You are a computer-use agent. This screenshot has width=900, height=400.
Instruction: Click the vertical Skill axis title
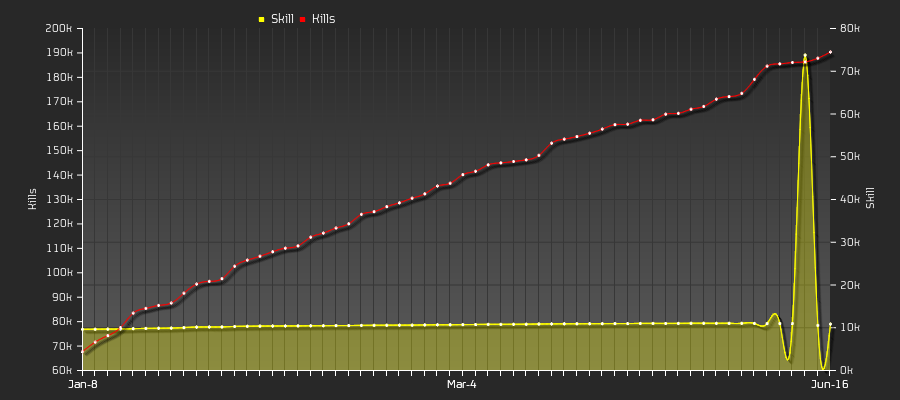[x=871, y=198]
